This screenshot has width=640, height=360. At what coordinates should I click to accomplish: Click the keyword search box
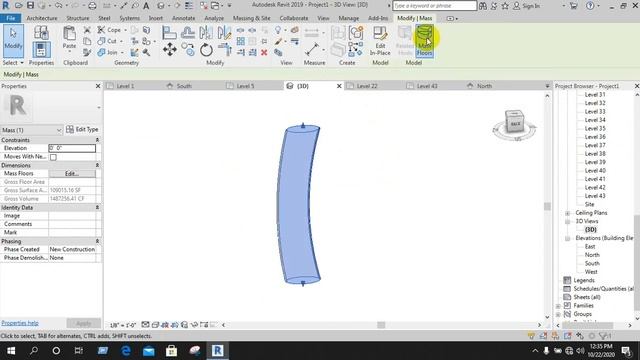pyautogui.click(x=434, y=6)
